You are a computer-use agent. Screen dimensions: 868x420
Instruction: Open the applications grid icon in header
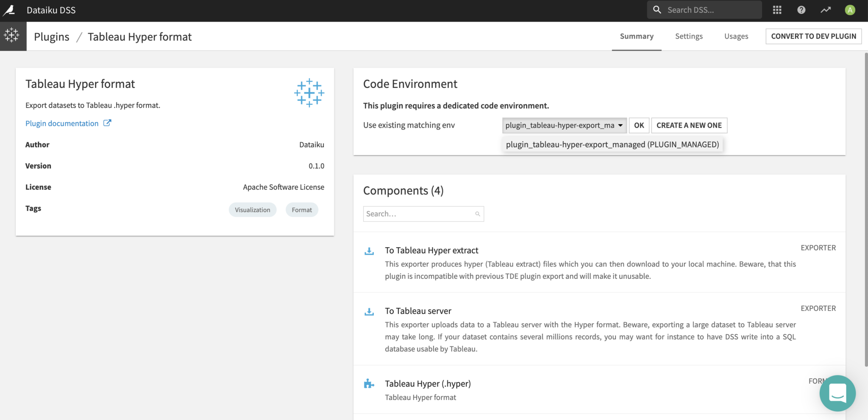(x=777, y=10)
